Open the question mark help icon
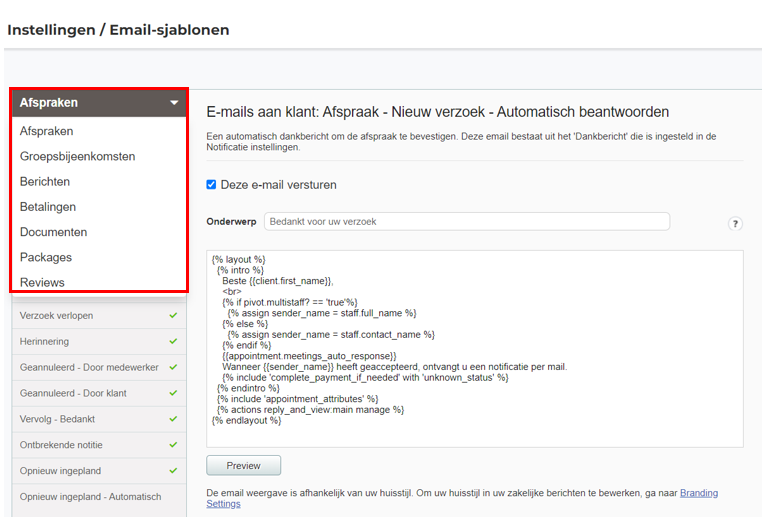 tap(735, 224)
